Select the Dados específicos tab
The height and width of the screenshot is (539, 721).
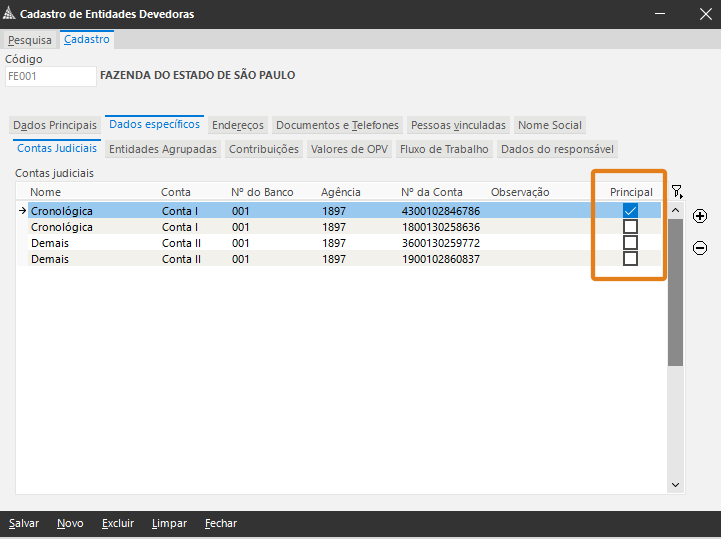154,124
